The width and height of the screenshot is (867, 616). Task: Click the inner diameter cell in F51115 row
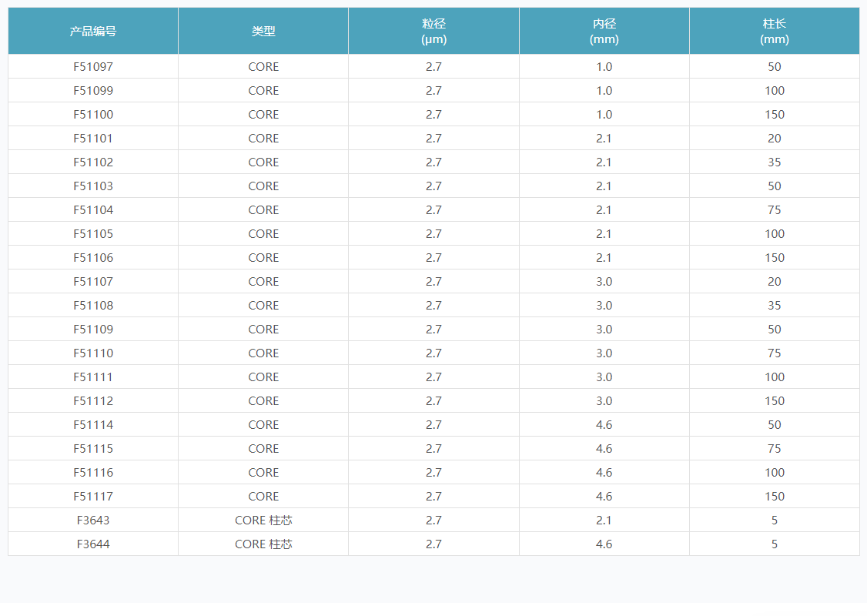(x=604, y=449)
